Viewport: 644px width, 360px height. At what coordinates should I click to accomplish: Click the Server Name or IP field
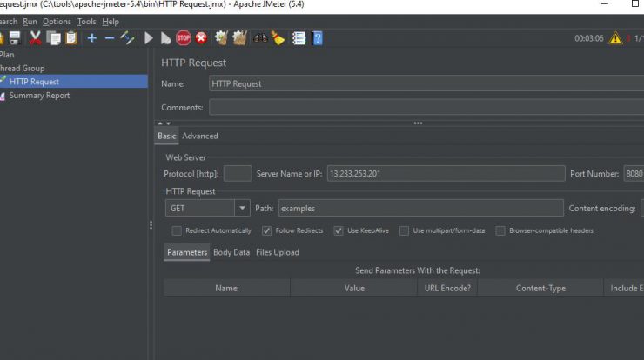pyautogui.click(x=446, y=174)
